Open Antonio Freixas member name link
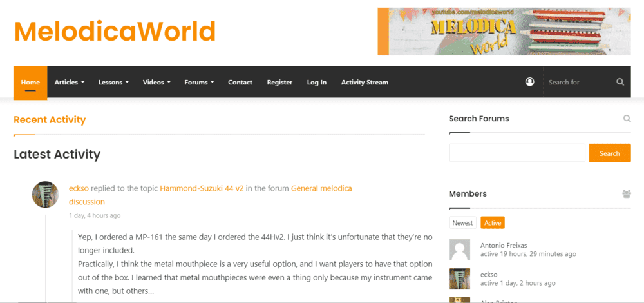 (504, 245)
